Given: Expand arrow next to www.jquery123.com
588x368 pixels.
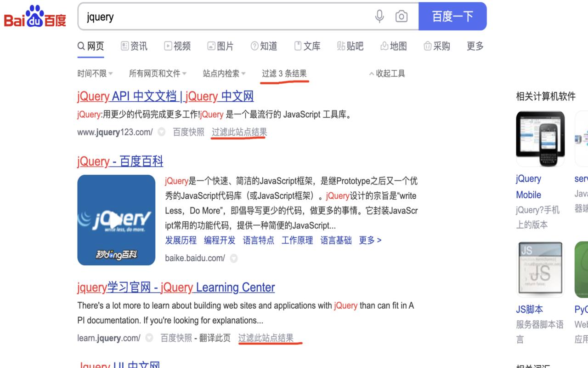Looking at the screenshot, I should [162, 132].
